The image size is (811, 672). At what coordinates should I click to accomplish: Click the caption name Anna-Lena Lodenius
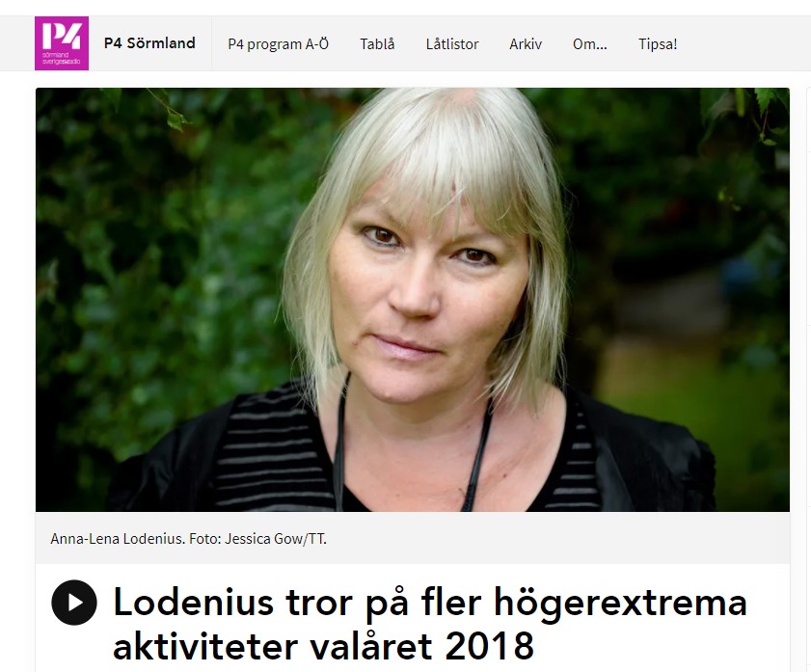pyautogui.click(x=117, y=539)
